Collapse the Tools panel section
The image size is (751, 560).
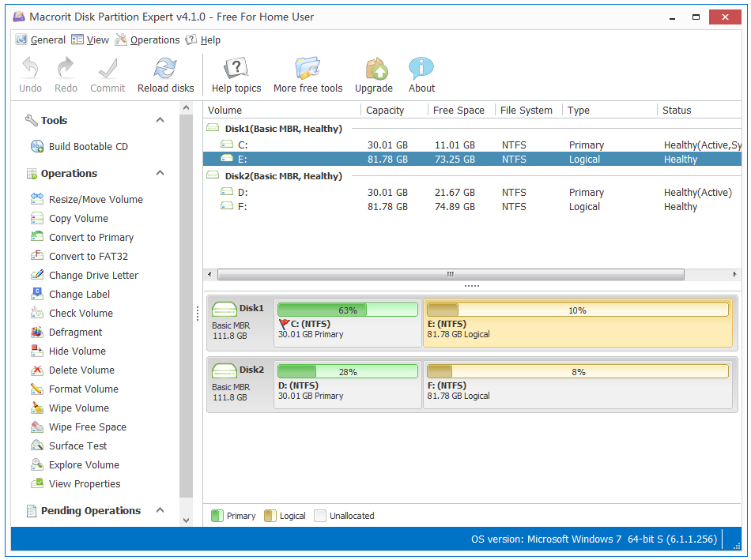(160, 121)
